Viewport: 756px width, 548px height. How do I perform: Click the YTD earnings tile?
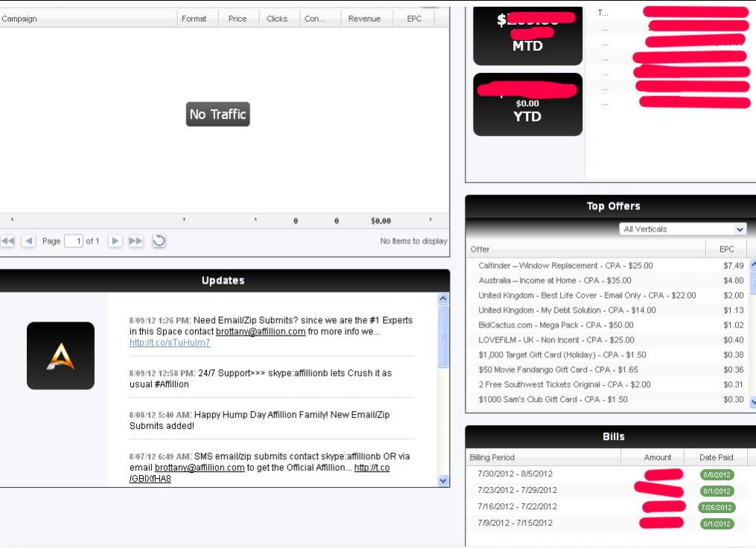(527, 104)
